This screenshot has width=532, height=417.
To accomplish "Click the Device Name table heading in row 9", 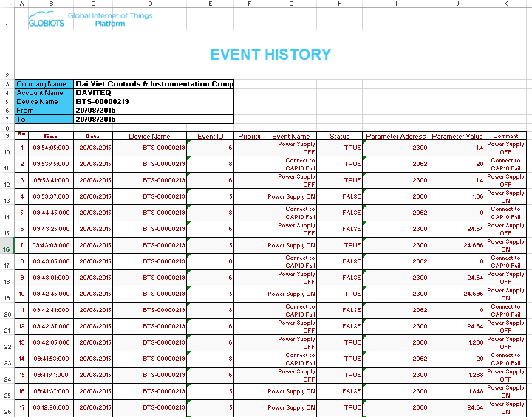I will (149, 136).
